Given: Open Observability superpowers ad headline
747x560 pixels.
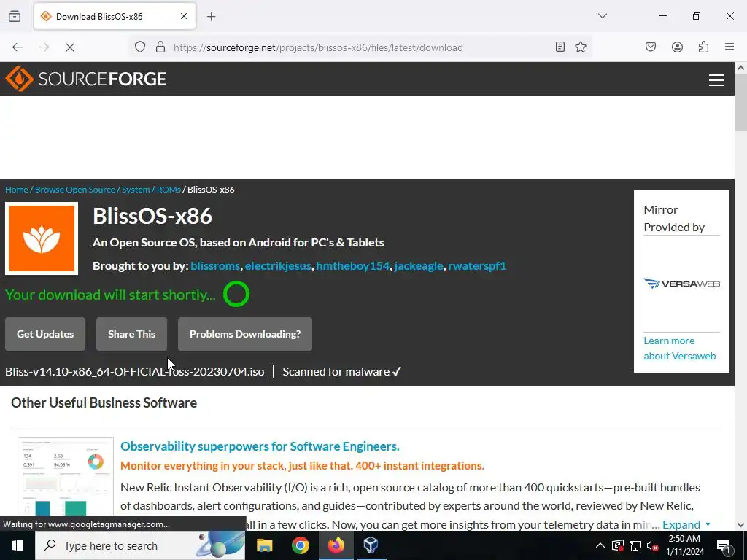Looking at the screenshot, I should click(x=260, y=446).
